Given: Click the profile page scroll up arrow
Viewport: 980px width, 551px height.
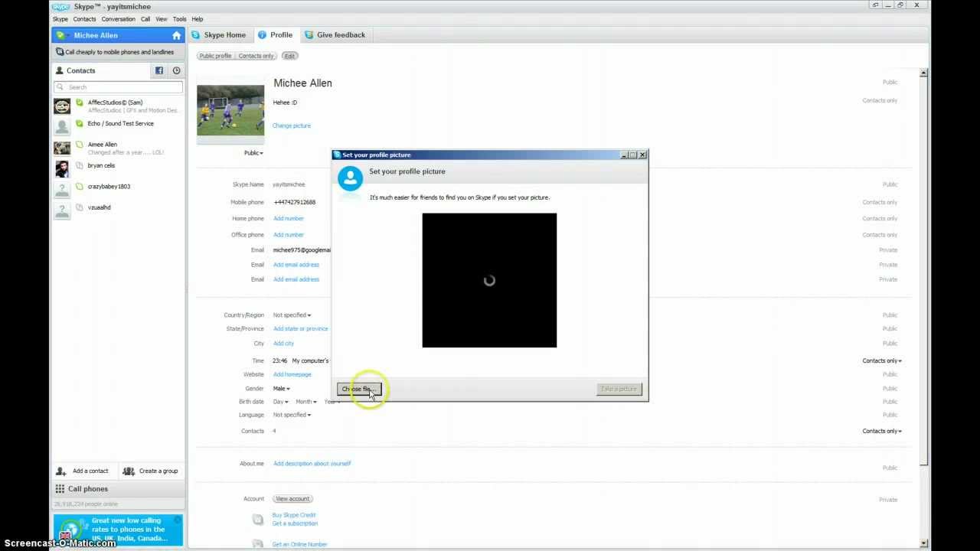Looking at the screenshot, I should tap(924, 73).
